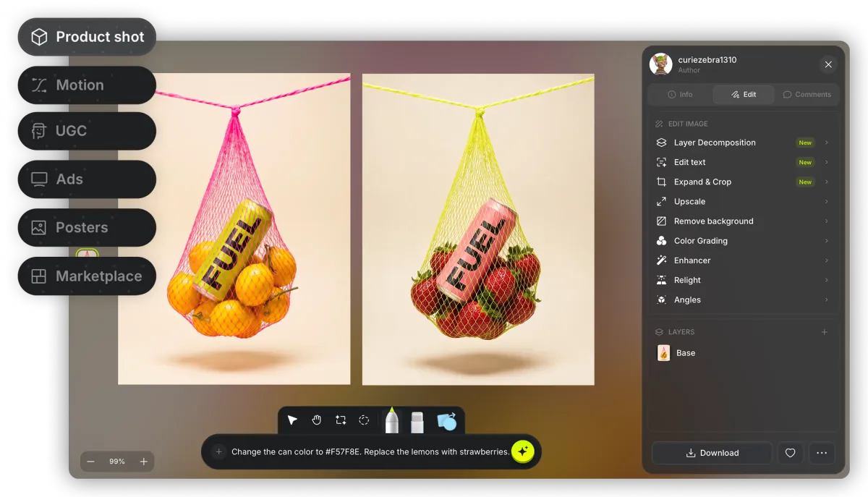The image size is (868, 497).
Task: Close the side panel with X
Action: coord(828,64)
